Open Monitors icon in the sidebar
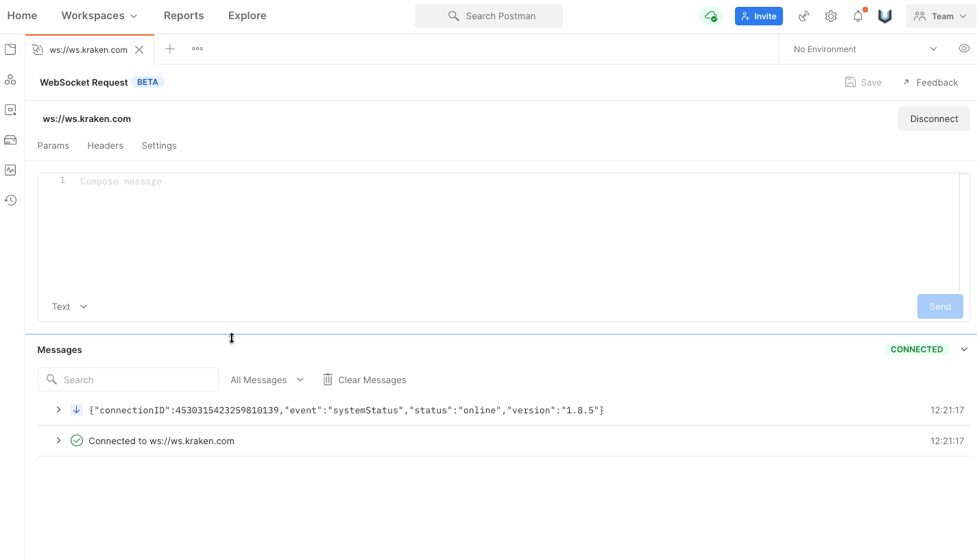Screen dimensions: 977x560 (10, 170)
